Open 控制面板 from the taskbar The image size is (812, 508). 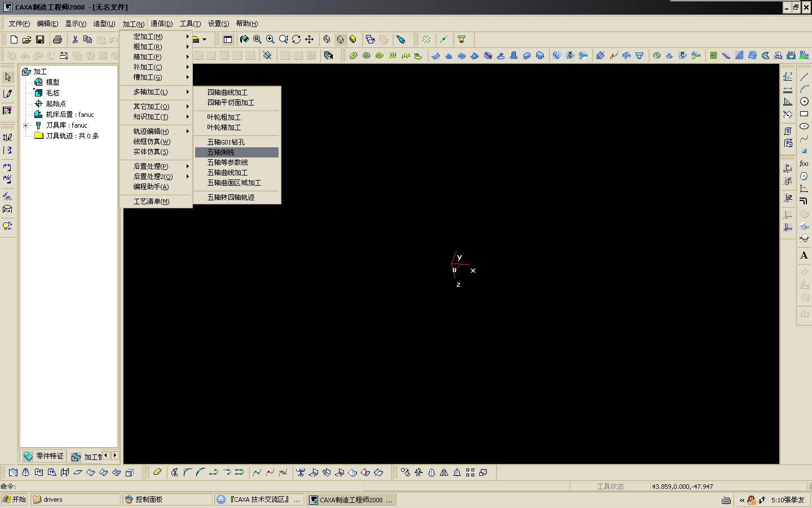click(167, 500)
